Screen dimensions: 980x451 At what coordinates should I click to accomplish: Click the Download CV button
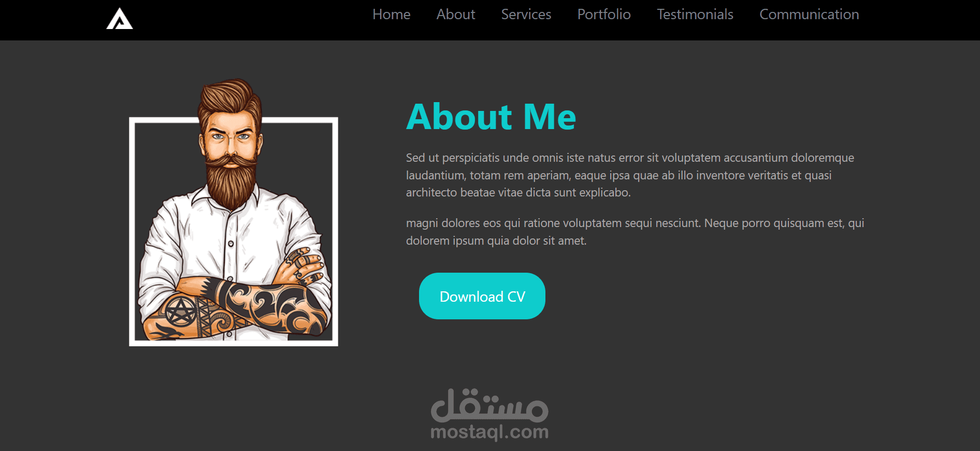coord(482,296)
